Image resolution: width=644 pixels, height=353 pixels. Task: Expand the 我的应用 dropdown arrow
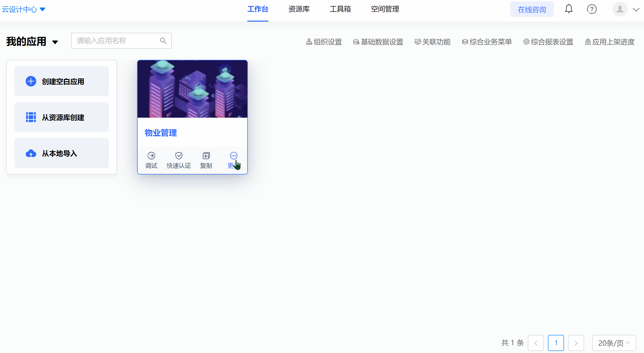pyautogui.click(x=55, y=42)
